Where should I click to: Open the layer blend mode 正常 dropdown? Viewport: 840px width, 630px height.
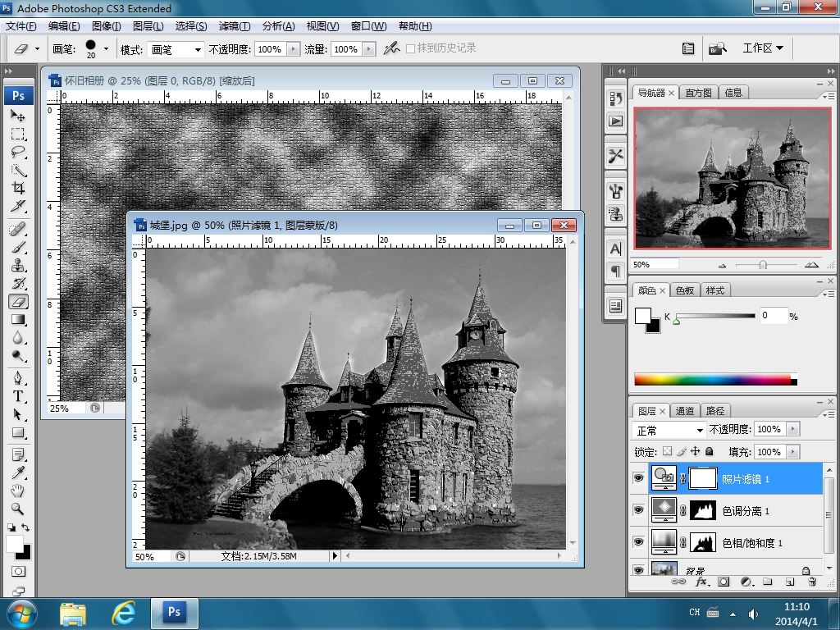(669, 430)
